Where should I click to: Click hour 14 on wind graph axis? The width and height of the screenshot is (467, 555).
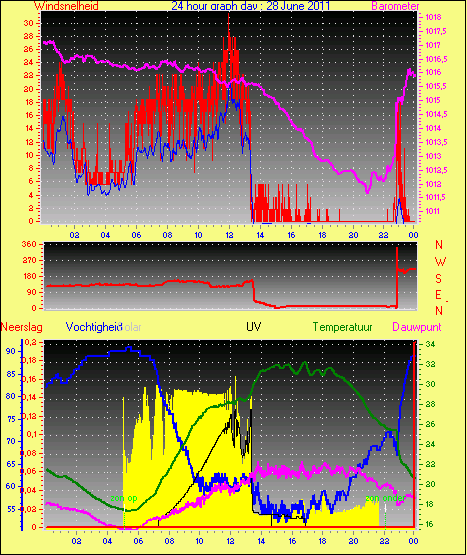pyautogui.click(x=260, y=235)
